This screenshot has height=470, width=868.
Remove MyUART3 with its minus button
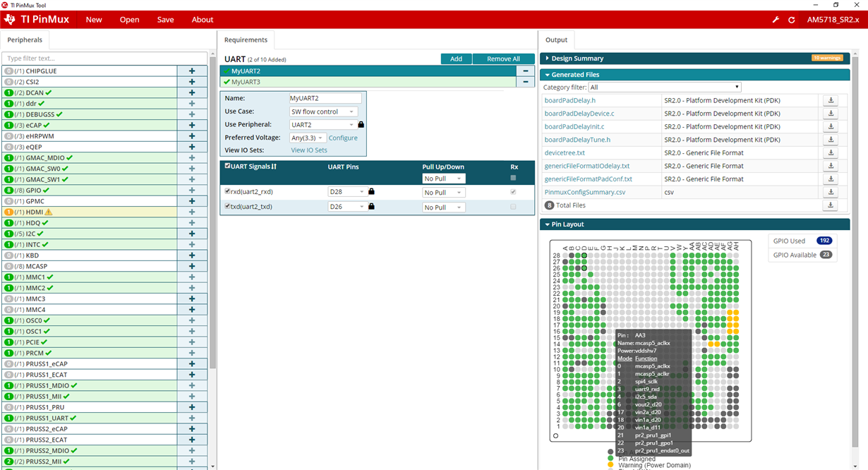[525, 82]
